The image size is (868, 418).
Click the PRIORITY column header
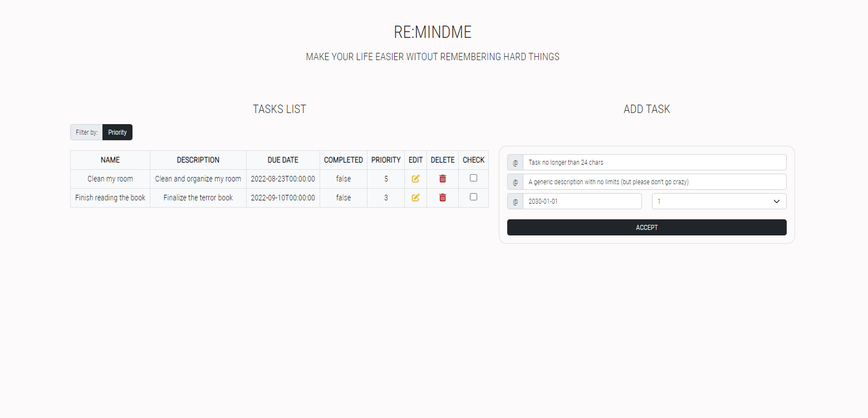[x=386, y=160]
